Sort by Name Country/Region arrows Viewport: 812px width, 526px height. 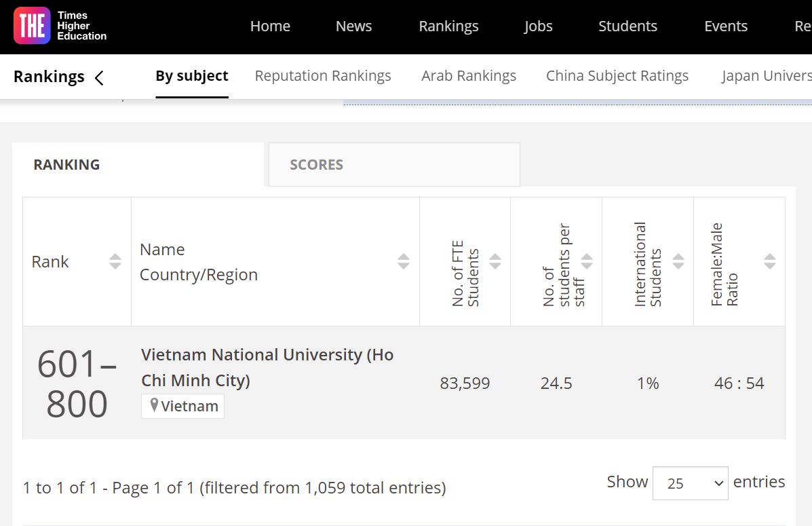404,261
